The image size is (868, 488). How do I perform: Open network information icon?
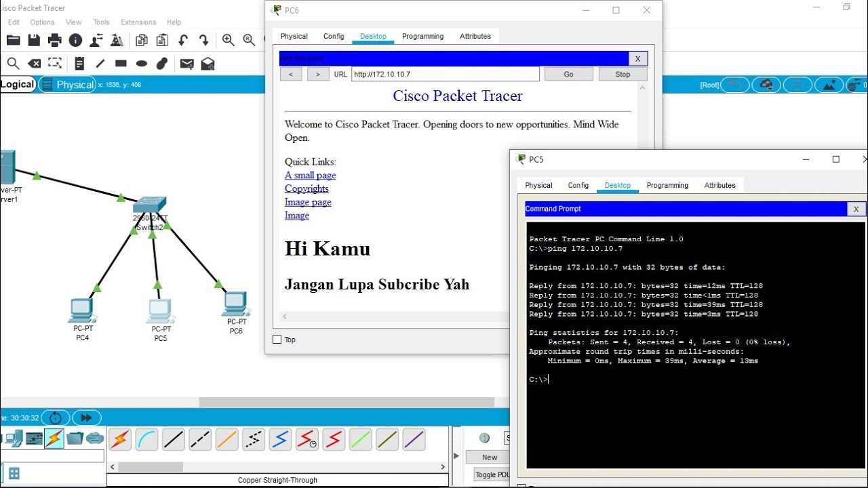[x=75, y=41]
